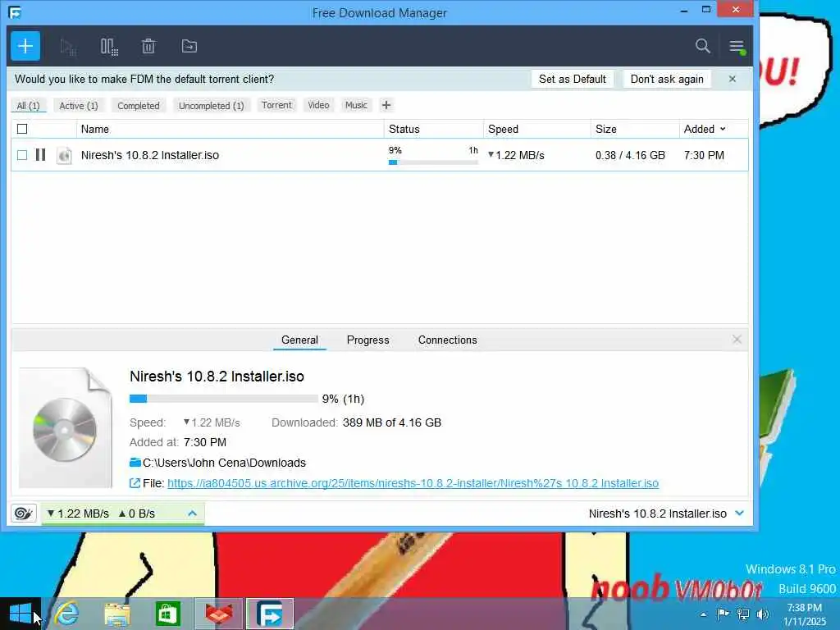
Task: Click the ISO file icon in download row
Action: point(64,155)
